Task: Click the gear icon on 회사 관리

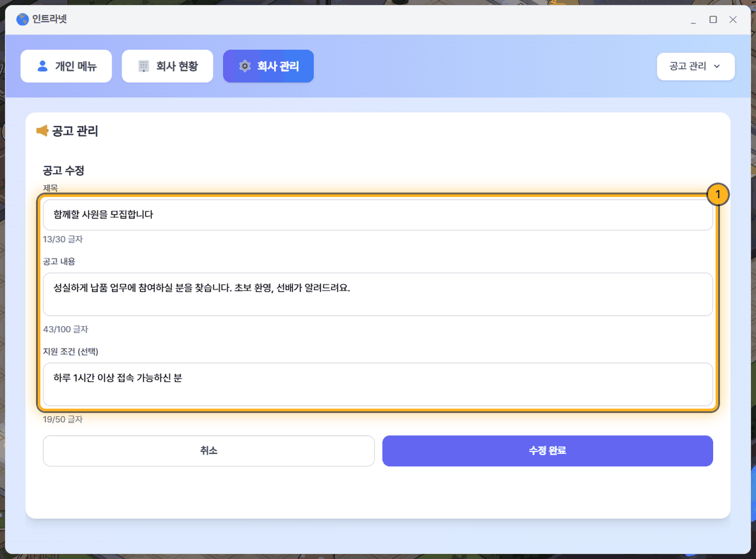Action: (x=244, y=66)
